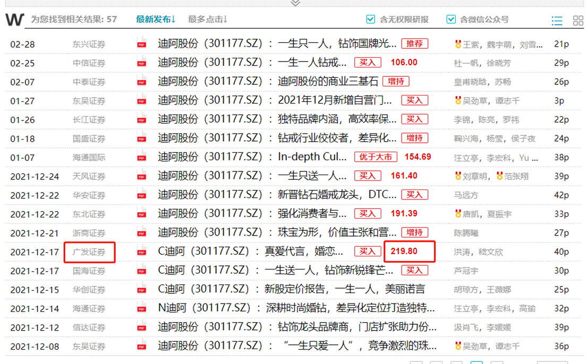Viewport: 588px width, 364px height.
Task: Select target price 219.80
Action: click(404, 252)
